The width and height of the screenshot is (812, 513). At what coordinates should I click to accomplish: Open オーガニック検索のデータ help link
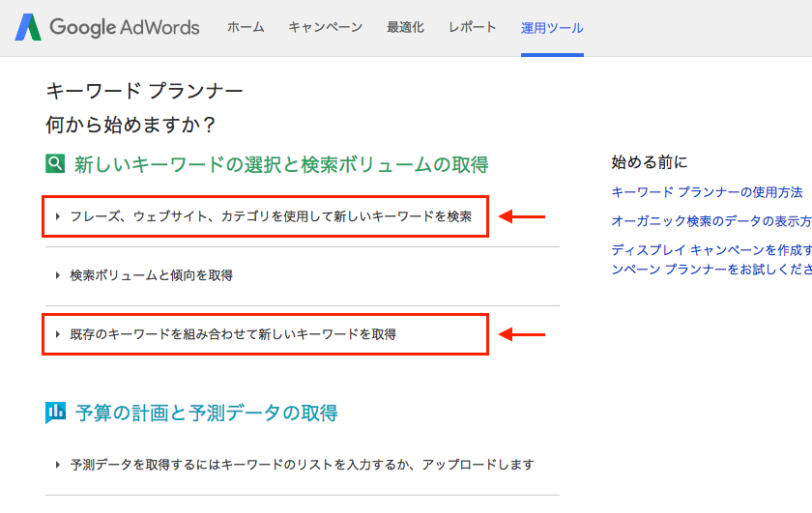[711, 221]
